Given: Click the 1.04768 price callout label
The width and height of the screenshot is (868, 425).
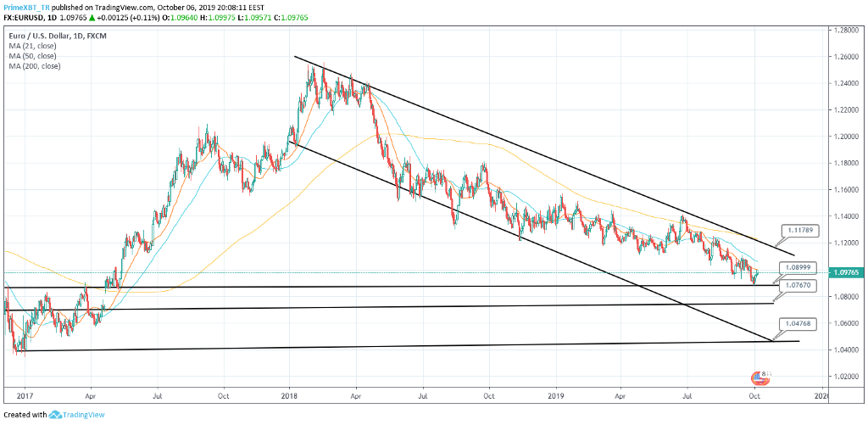Looking at the screenshot, I should click(797, 324).
